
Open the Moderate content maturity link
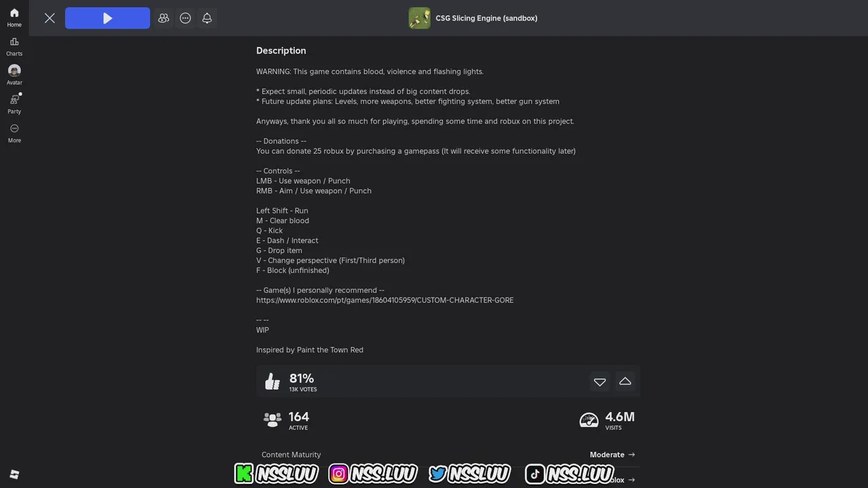612,455
